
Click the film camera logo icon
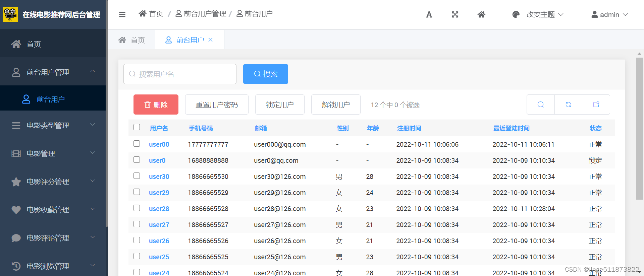point(10,14)
